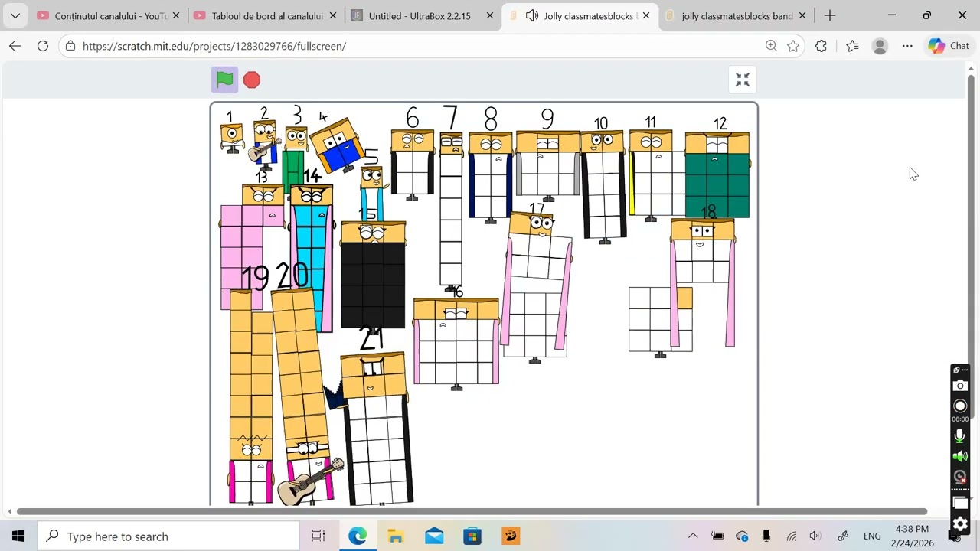Open Microsoft Edge from taskbar

(x=358, y=536)
